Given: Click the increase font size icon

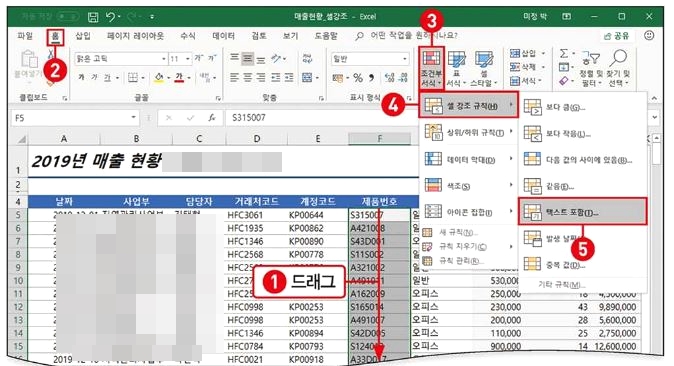Looking at the screenshot, I should [199, 58].
